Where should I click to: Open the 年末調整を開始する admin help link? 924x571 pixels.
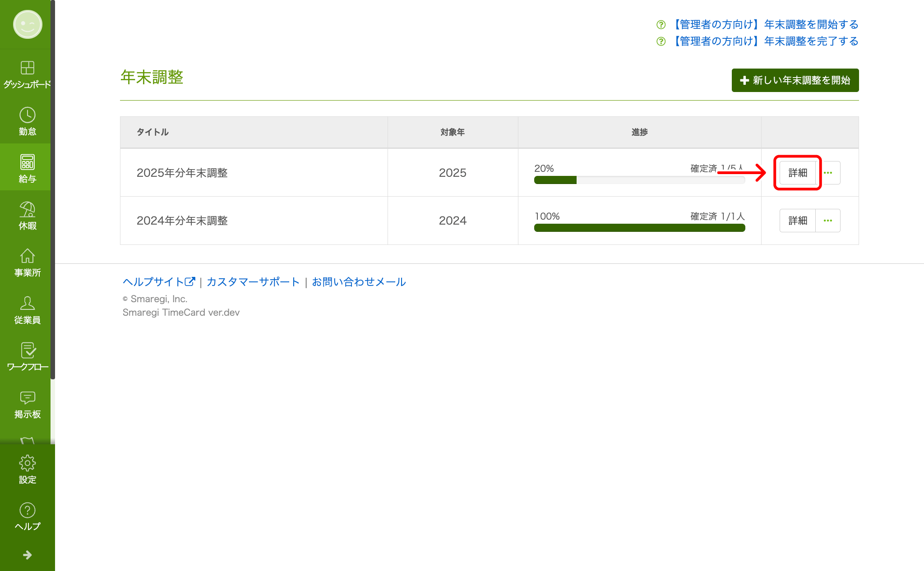coord(765,24)
